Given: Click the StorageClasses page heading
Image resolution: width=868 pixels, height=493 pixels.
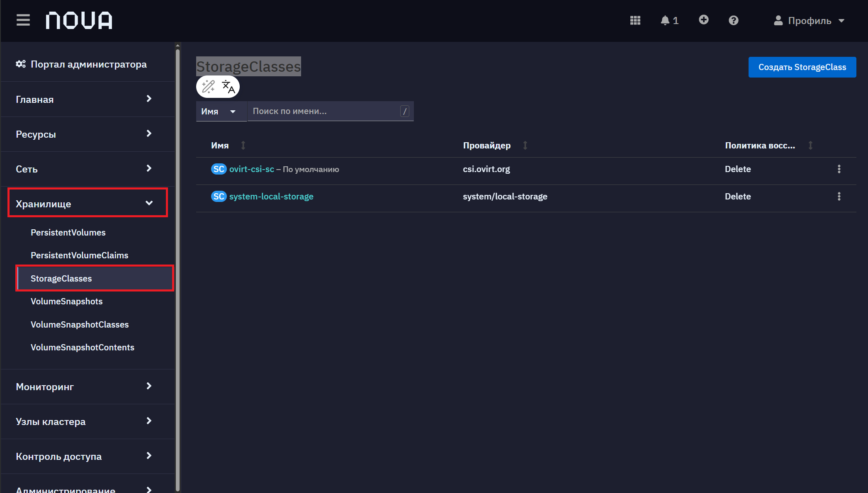Looking at the screenshot, I should coord(248,66).
